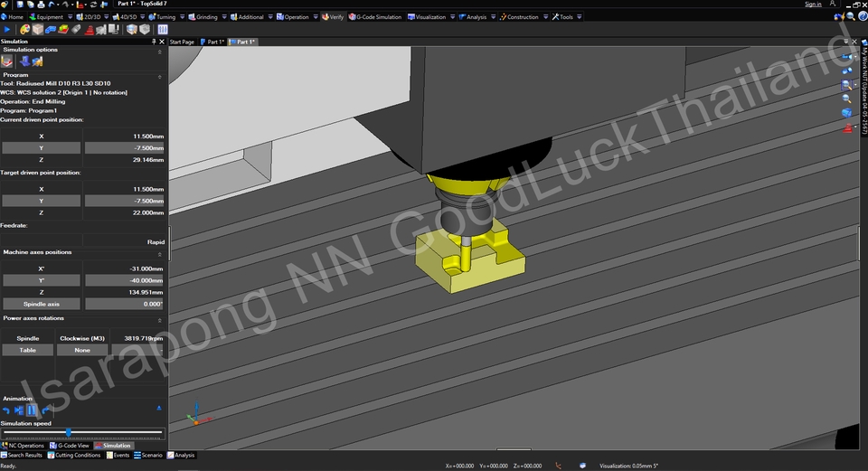This screenshot has width=868, height=471.
Task: Pin the Simulation panel
Action: (x=154, y=42)
